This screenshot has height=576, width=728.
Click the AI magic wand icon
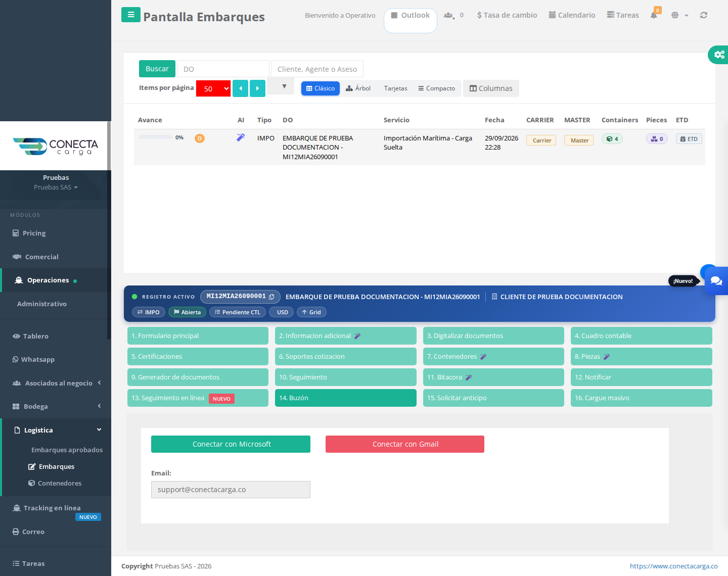pyautogui.click(x=241, y=137)
